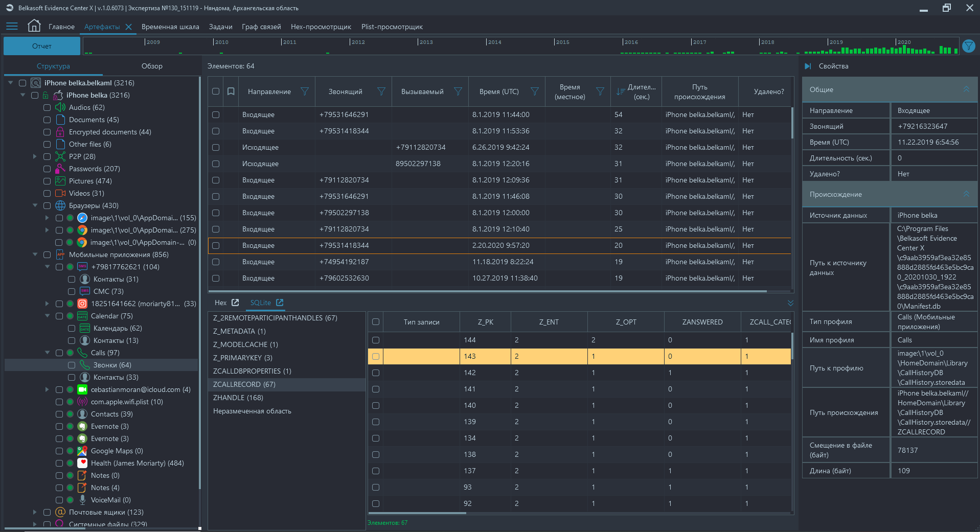This screenshot has height=532, width=980.
Task: Go to the Home dashboard icon
Action: click(x=34, y=26)
